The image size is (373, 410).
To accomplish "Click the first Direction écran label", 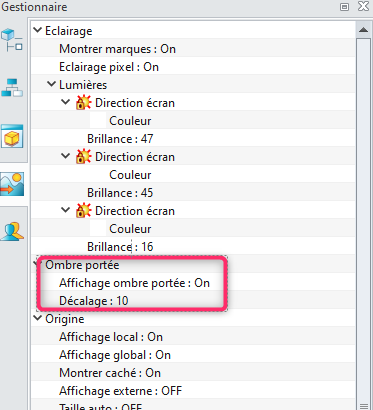I will [x=135, y=103].
